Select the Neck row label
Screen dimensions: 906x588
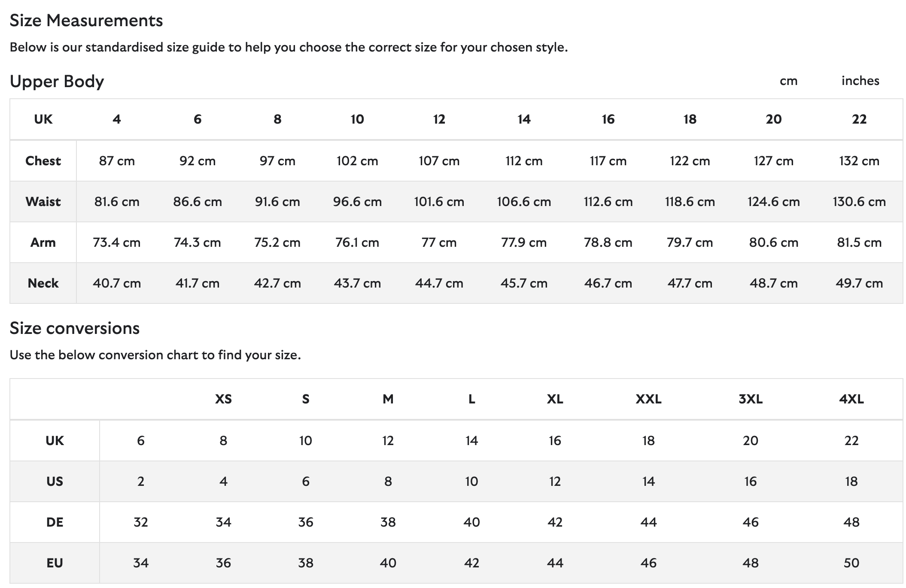[43, 283]
